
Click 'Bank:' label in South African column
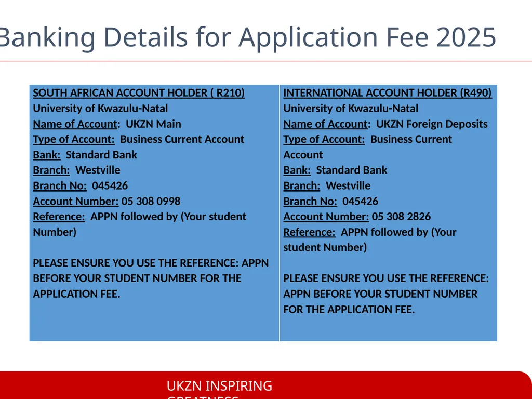pos(46,155)
